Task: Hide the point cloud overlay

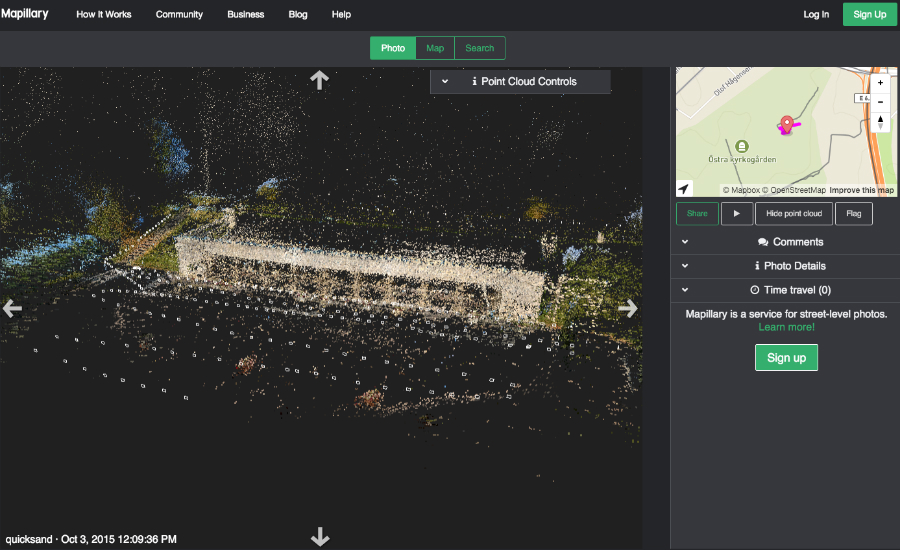Action: [x=794, y=214]
